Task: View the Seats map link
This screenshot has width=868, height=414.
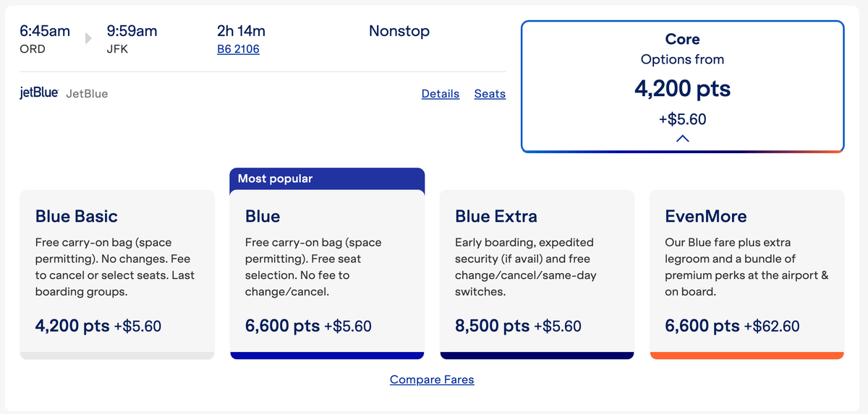Action: point(490,94)
